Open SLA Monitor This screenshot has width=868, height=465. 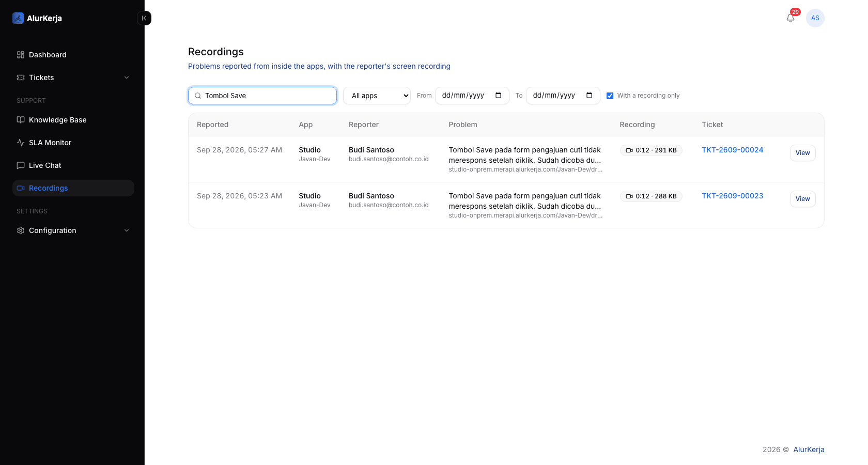pyautogui.click(x=73, y=143)
